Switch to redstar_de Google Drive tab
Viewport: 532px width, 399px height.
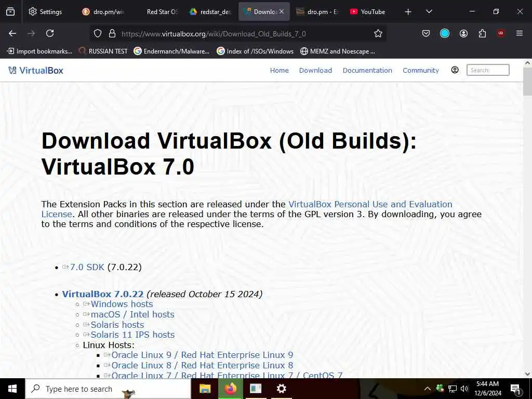(x=211, y=11)
